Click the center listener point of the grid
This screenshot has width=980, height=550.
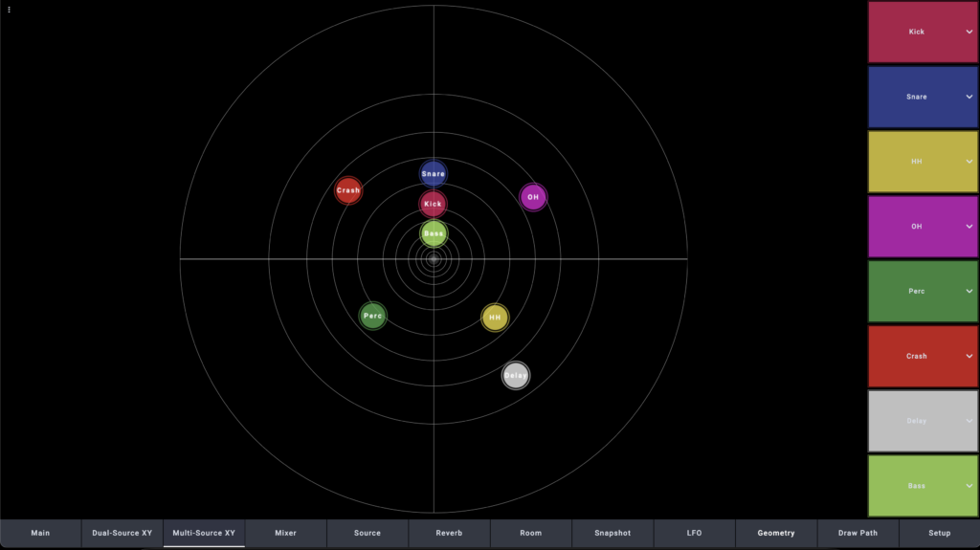tap(434, 258)
